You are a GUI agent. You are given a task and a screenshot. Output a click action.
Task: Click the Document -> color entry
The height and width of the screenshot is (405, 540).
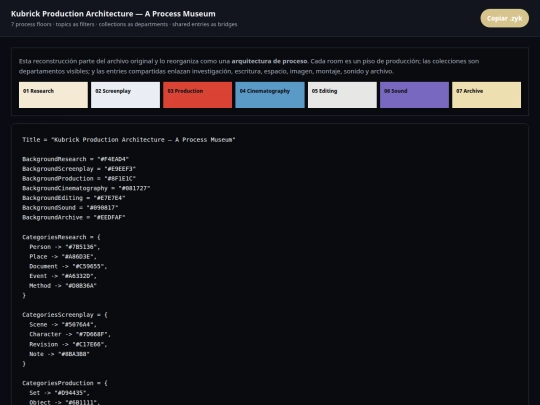(x=68, y=266)
